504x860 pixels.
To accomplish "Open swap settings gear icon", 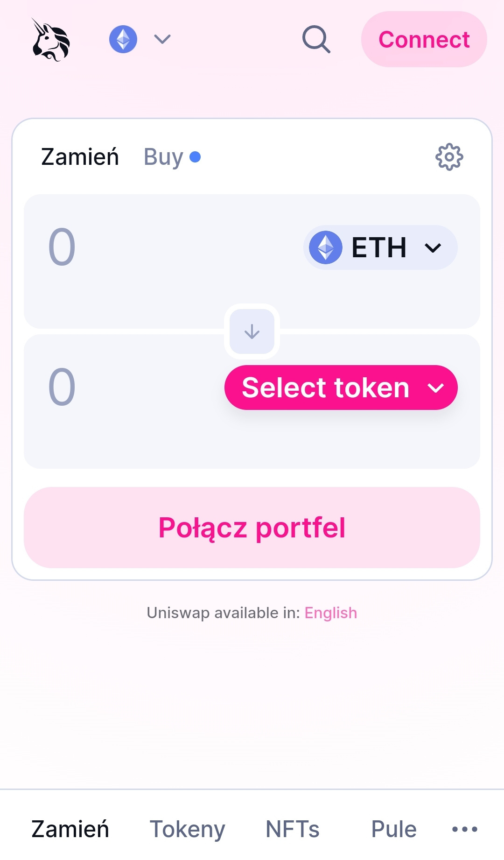I will pyautogui.click(x=449, y=157).
